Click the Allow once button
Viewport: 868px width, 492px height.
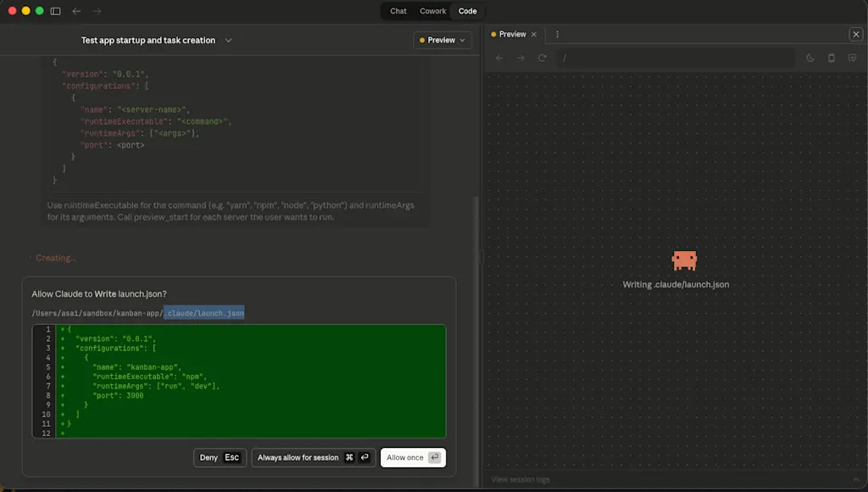(413, 458)
